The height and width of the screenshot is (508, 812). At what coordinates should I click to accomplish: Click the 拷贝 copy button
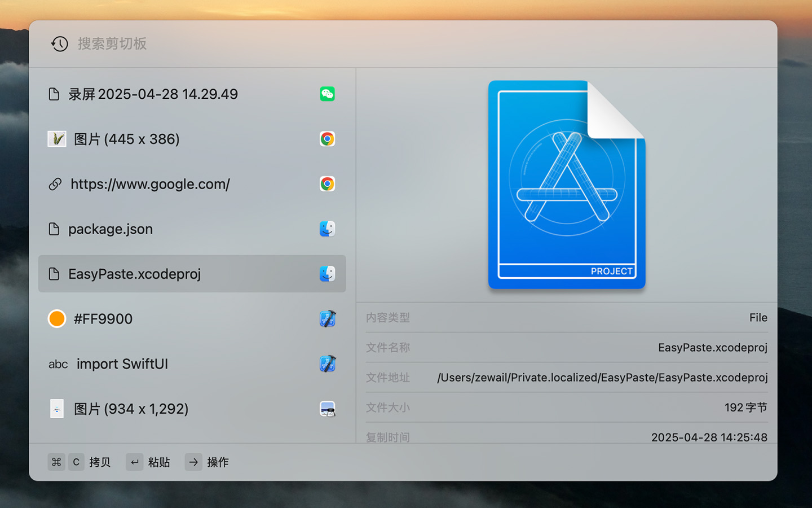point(100,462)
